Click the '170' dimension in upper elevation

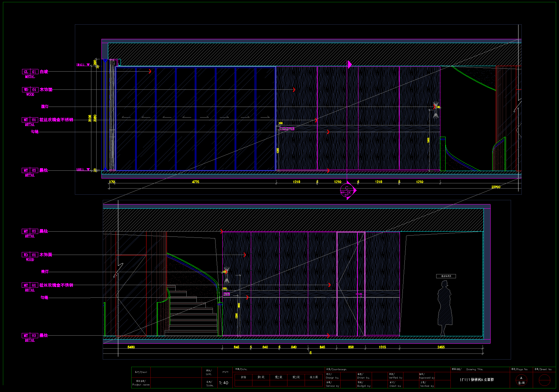pyautogui.click(x=112, y=182)
